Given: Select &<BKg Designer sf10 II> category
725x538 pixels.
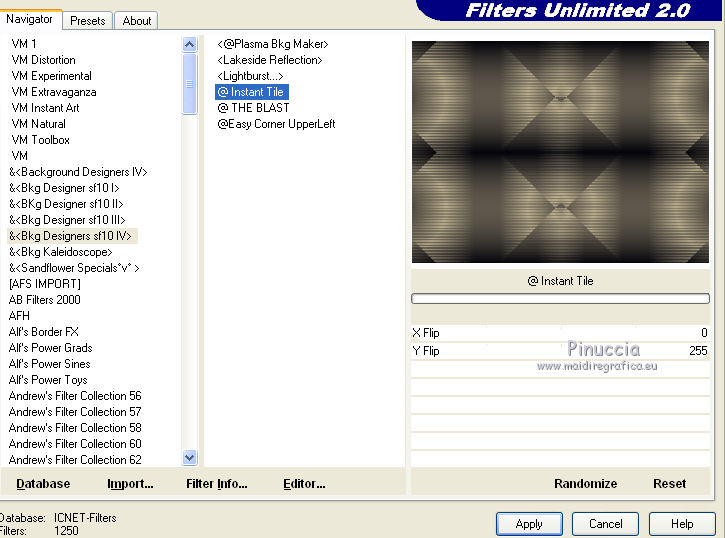Looking at the screenshot, I should point(66,204).
